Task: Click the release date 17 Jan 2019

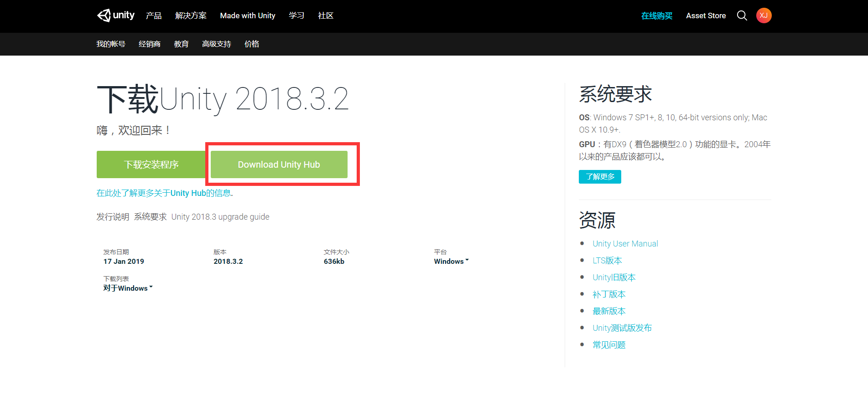Action: click(124, 262)
